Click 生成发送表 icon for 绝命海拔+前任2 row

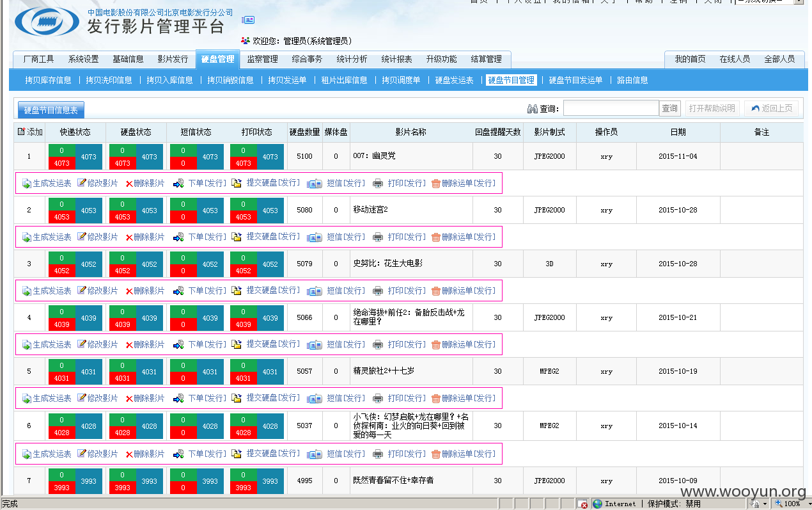(x=27, y=345)
